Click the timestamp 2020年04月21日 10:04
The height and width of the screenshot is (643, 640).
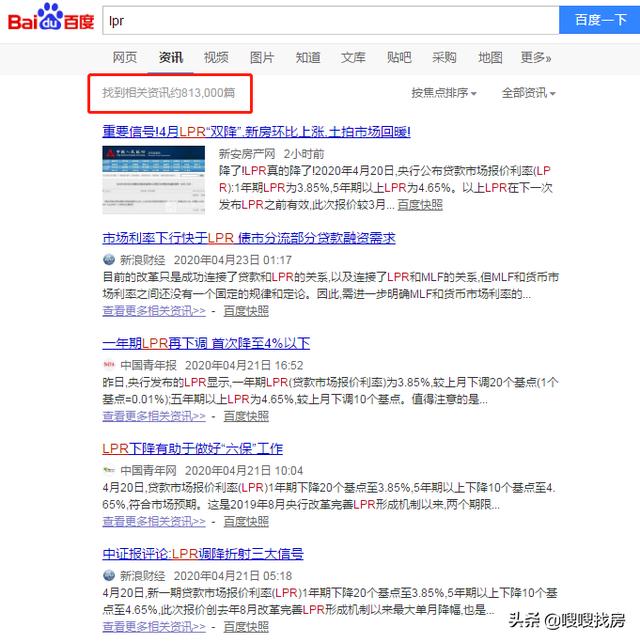244,471
